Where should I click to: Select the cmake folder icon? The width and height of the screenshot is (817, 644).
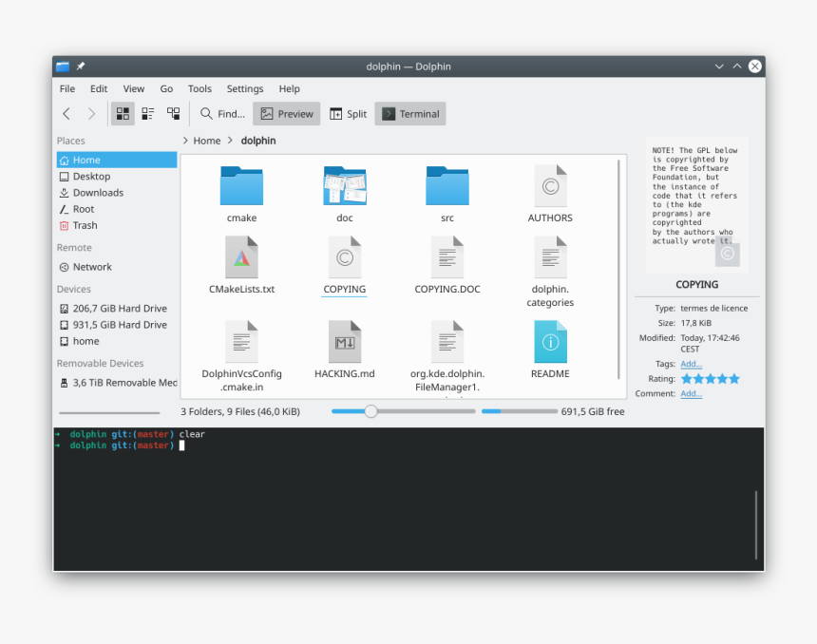[x=241, y=186]
